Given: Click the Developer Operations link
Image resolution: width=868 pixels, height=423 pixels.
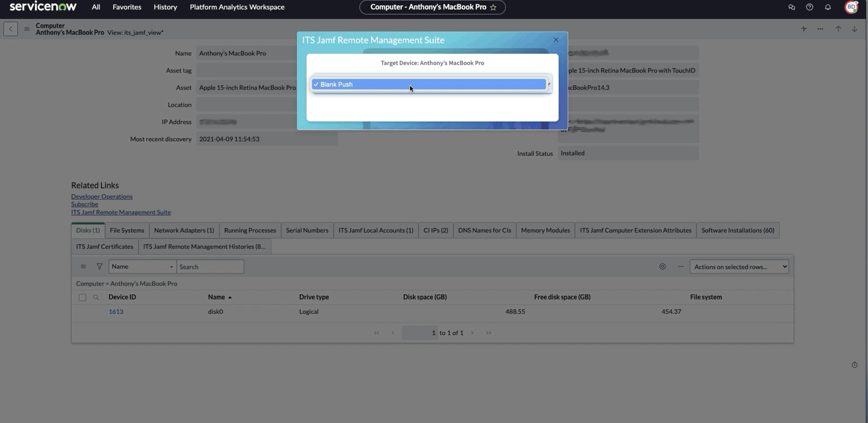Looking at the screenshot, I should click(102, 196).
